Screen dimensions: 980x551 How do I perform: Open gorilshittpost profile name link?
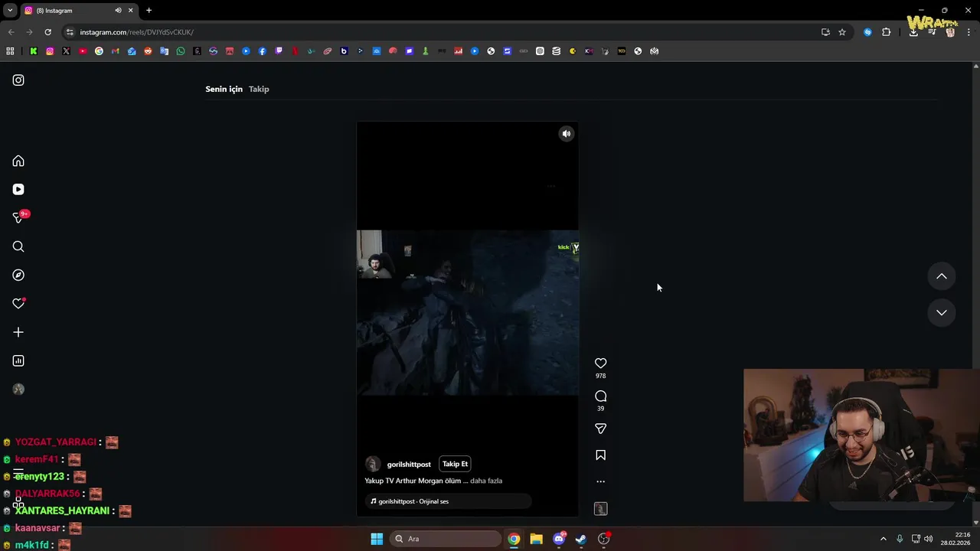click(409, 465)
